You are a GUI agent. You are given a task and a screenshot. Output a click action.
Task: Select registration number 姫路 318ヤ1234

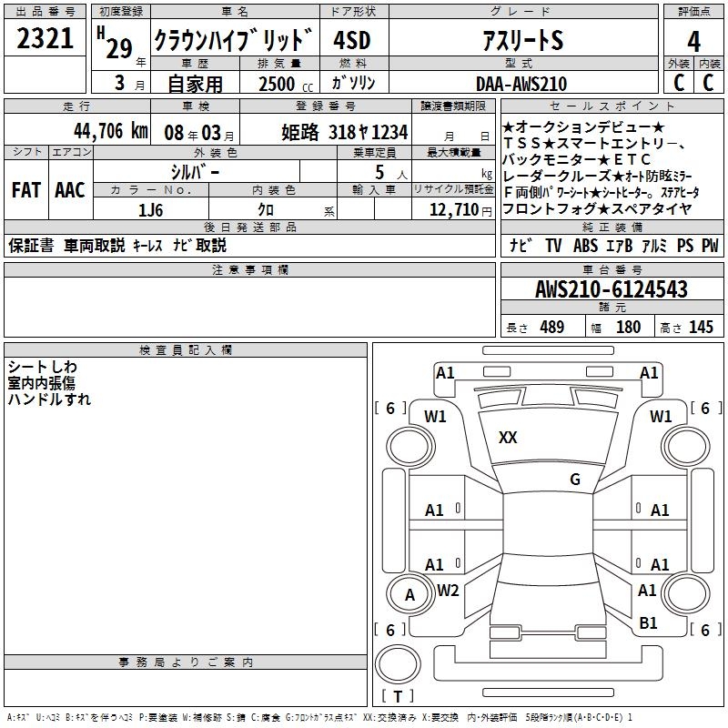pyautogui.click(x=345, y=133)
